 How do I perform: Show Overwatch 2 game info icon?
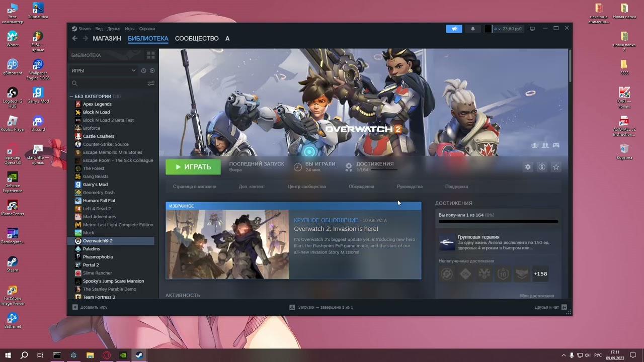coord(542,167)
